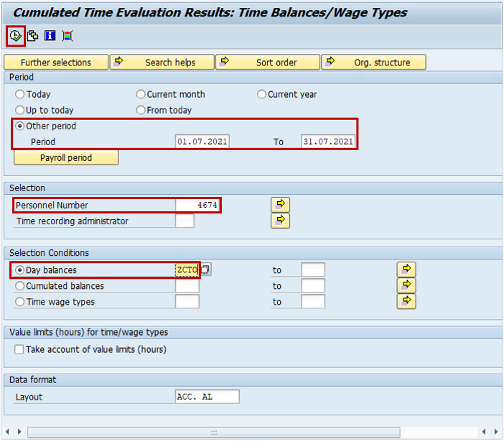Open multiple selection for Personnel Number

pos(280,205)
